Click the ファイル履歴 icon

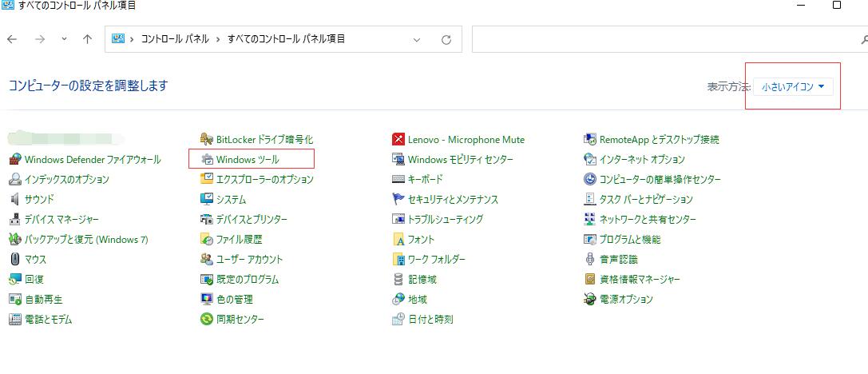207,239
